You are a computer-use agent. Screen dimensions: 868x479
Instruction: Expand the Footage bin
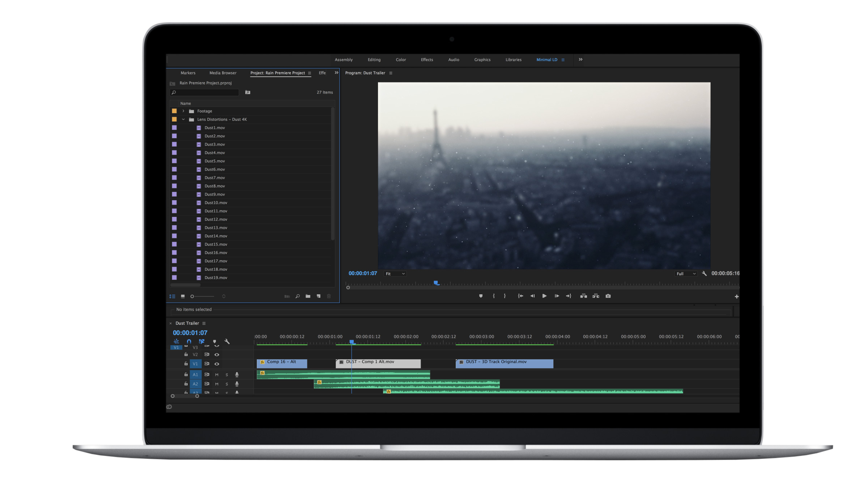(183, 111)
